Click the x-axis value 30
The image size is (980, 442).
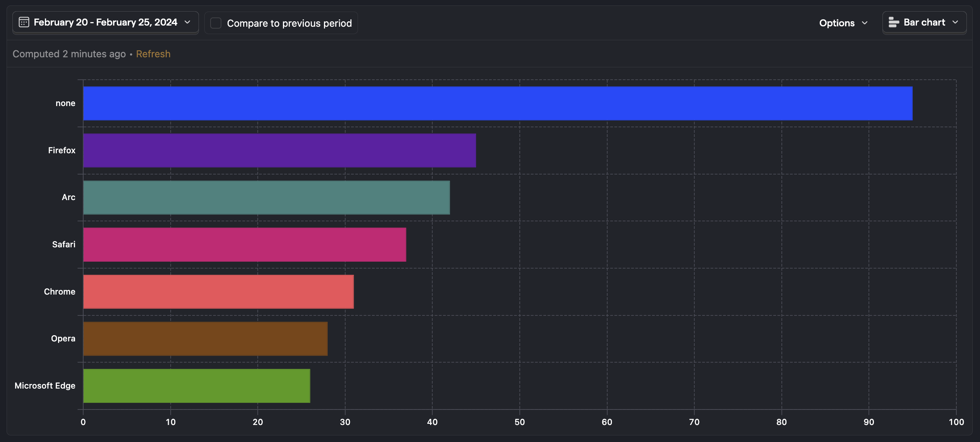coord(345,422)
